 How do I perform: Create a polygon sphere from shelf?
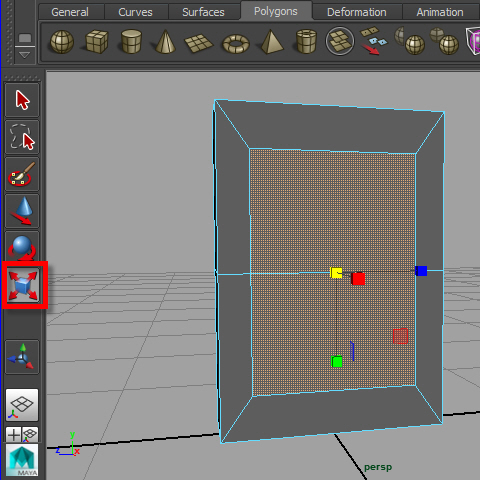[x=62, y=42]
